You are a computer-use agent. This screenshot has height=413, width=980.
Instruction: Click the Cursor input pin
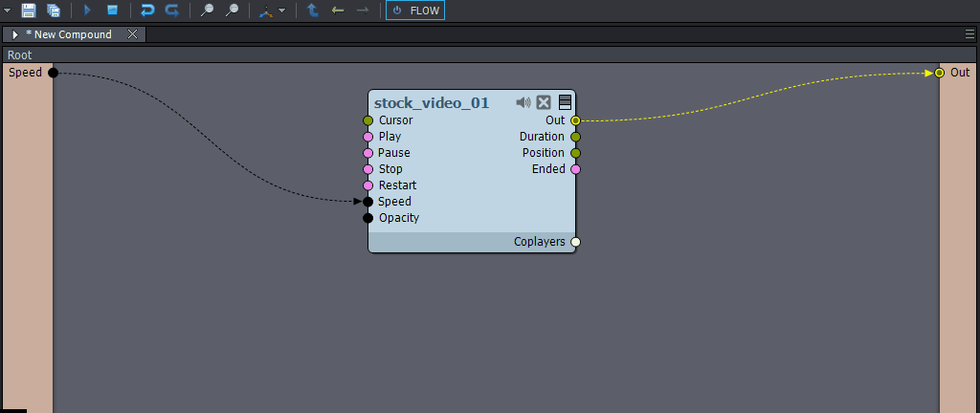tap(368, 120)
